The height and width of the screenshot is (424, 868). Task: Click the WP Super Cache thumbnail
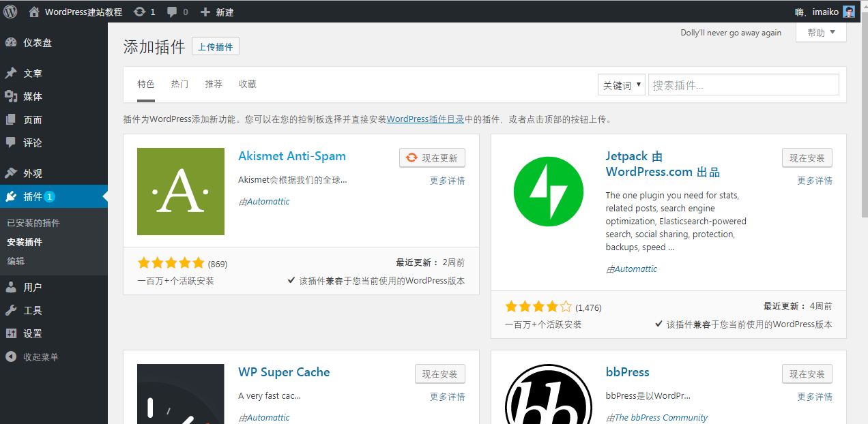[x=181, y=394]
